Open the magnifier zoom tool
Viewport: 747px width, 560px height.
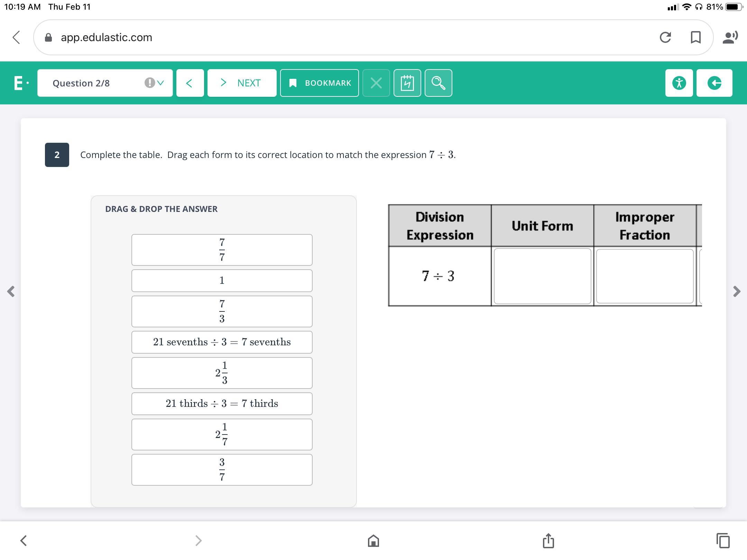tap(438, 83)
